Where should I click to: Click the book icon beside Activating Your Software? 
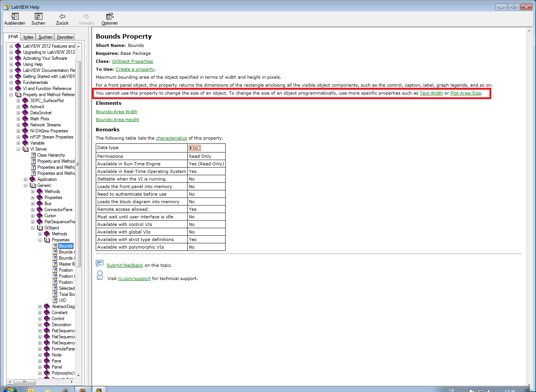click(x=18, y=58)
